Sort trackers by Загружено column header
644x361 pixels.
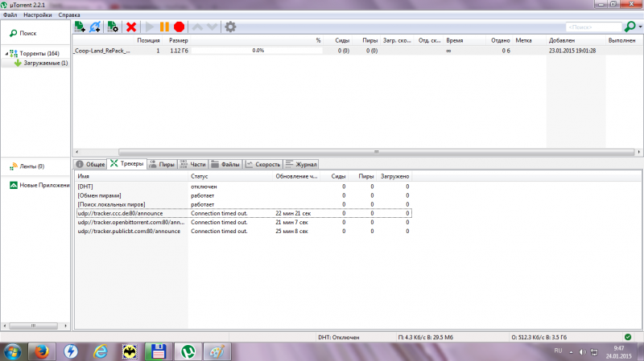(x=394, y=176)
